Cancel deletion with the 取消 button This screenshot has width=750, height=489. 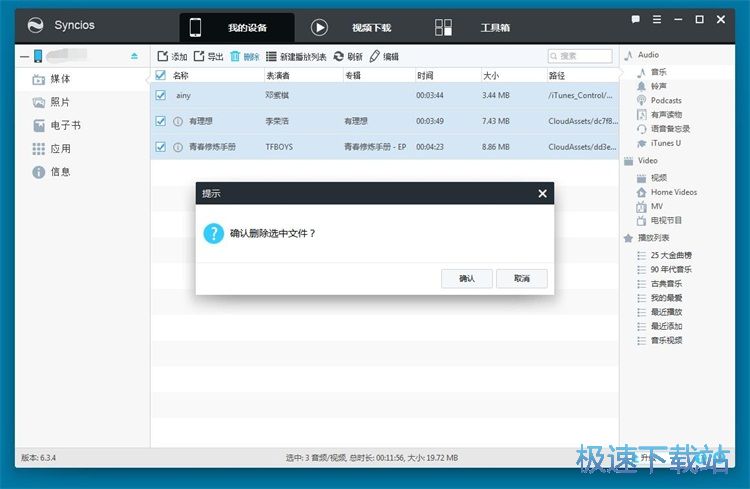522,278
